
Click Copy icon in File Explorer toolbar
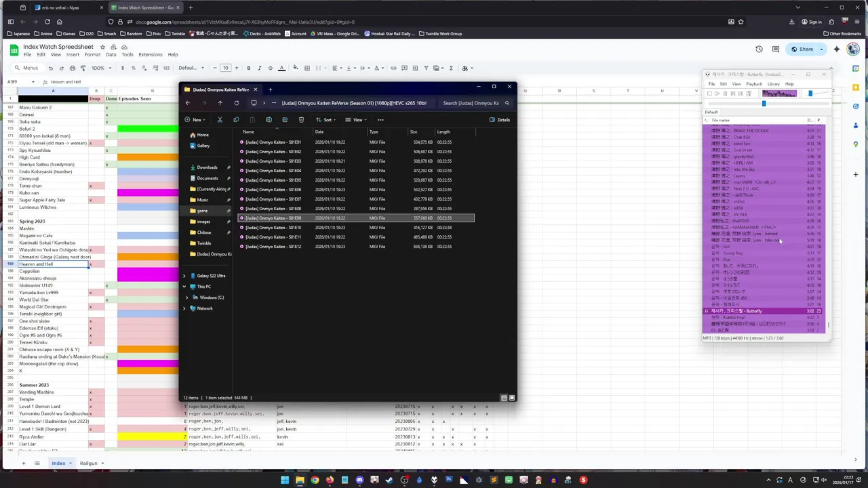tap(236, 120)
